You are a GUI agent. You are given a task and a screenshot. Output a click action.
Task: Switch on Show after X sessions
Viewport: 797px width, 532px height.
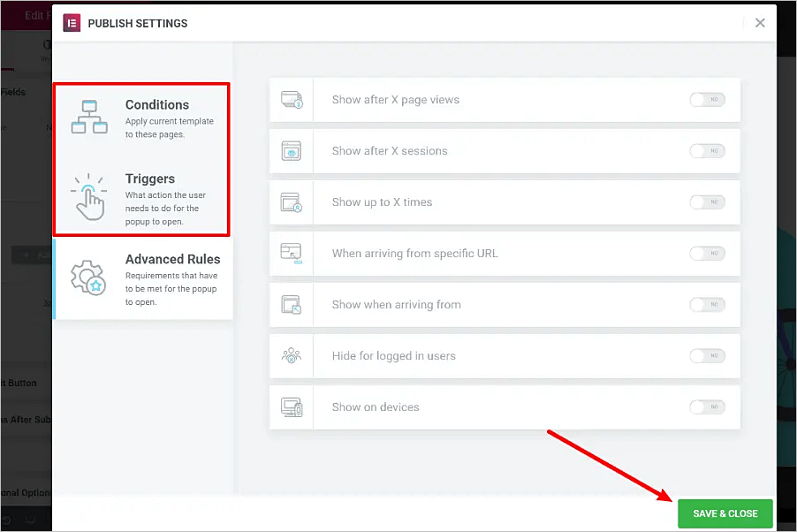(707, 151)
